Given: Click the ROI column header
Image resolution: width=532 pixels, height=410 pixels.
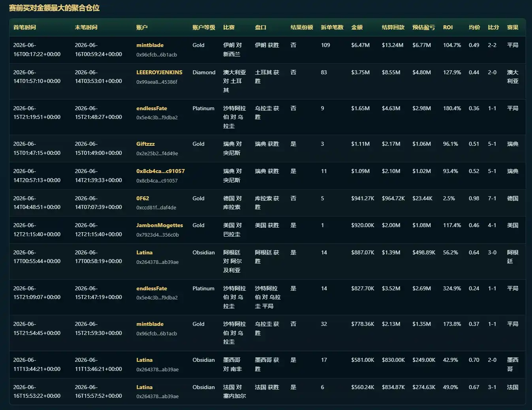Looking at the screenshot, I should click(448, 27).
